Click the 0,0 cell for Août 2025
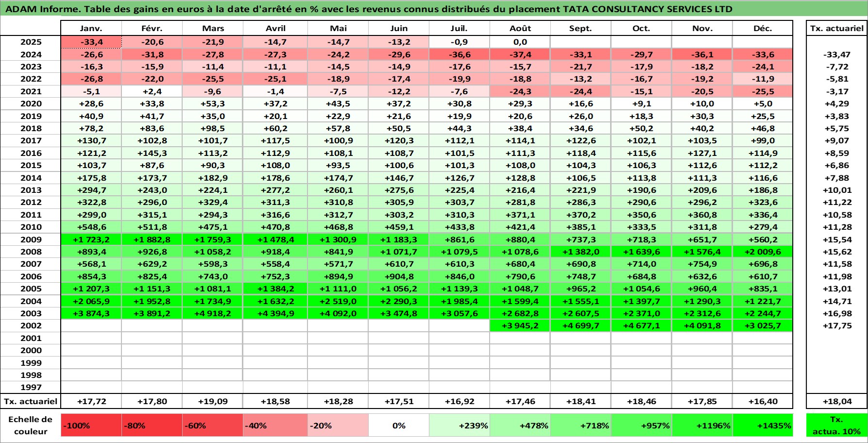This screenshot has height=443, width=868. 520,42
